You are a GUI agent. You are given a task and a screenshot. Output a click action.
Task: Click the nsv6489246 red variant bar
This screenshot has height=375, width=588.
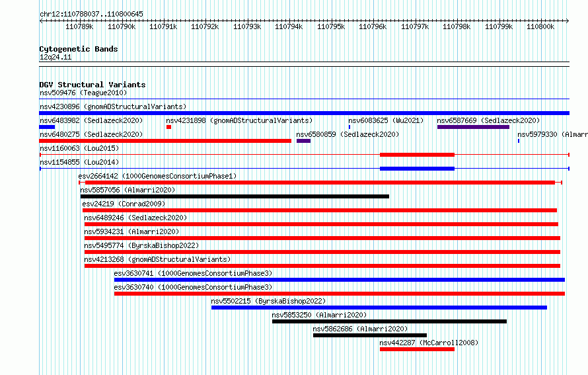pos(321,224)
